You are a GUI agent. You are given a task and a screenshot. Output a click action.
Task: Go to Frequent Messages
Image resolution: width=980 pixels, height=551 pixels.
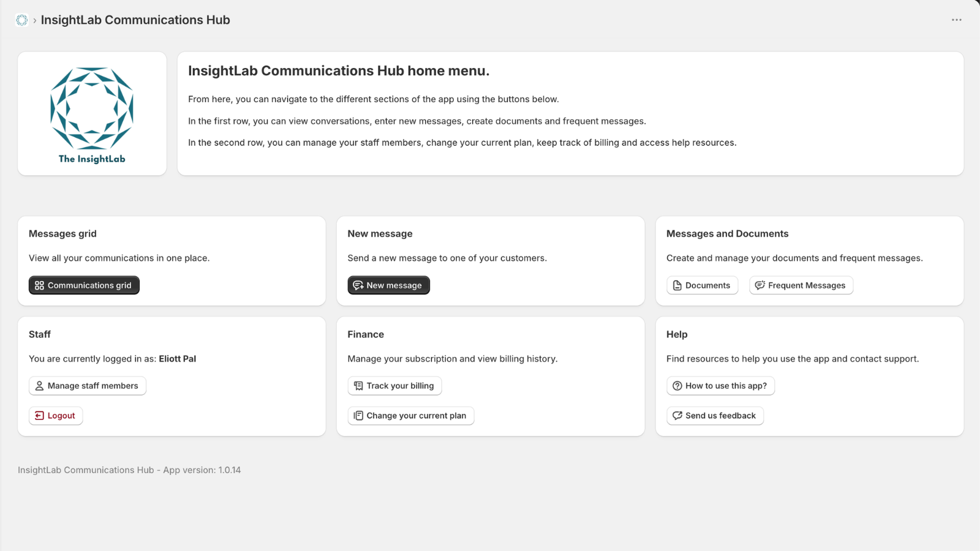tap(801, 285)
